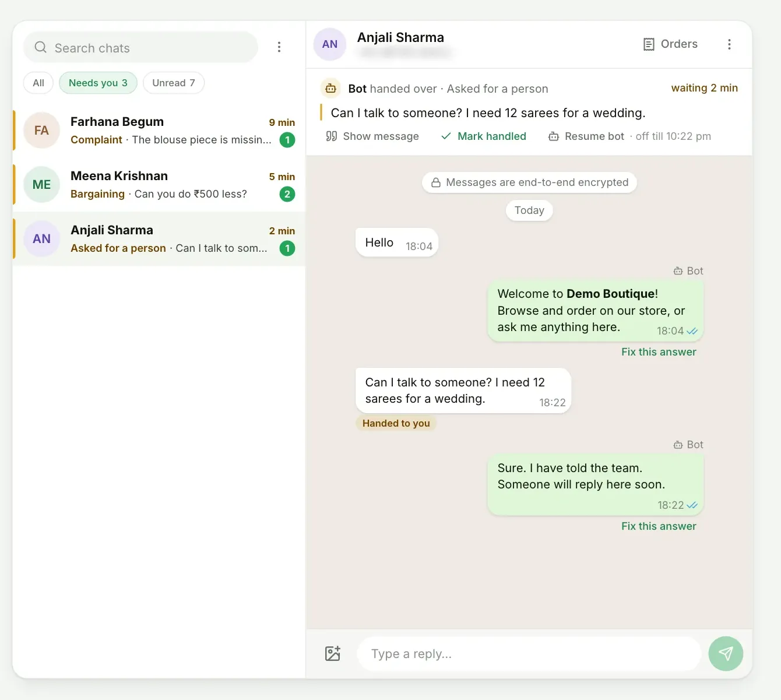Click the search magnifier icon
The width and height of the screenshot is (781, 700).
pyautogui.click(x=40, y=47)
